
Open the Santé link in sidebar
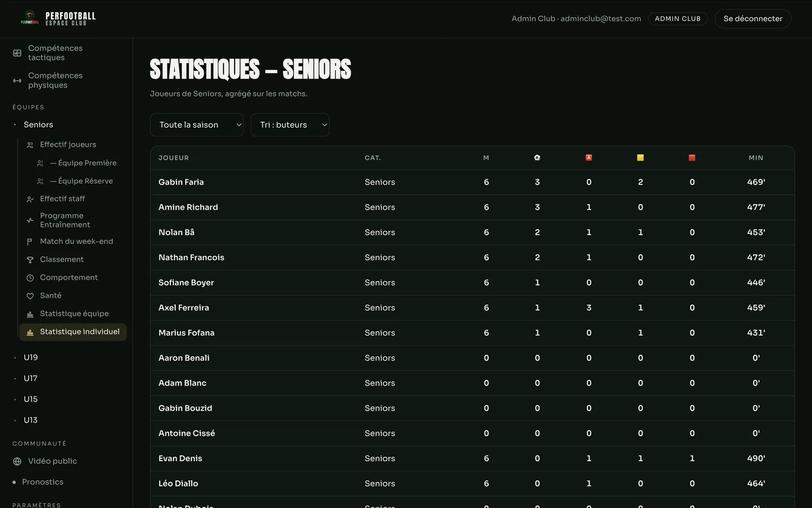(51, 296)
